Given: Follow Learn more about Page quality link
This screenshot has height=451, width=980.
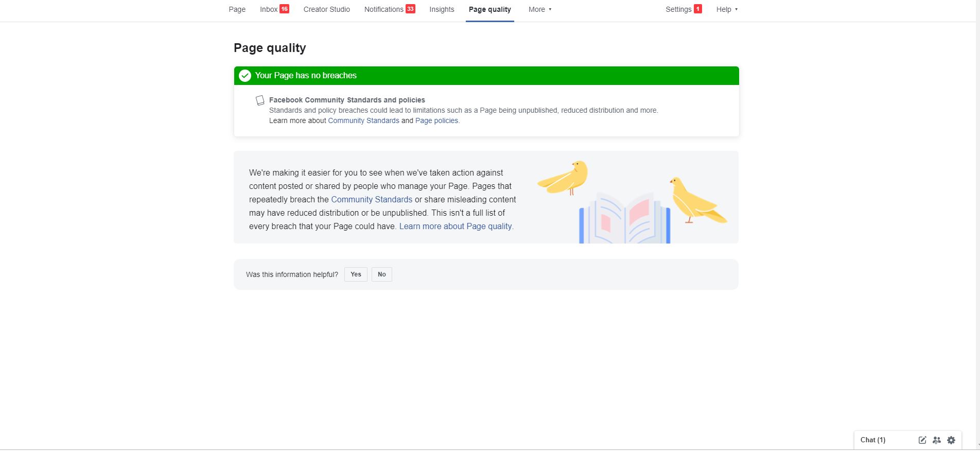Looking at the screenshot, I should [x=456, y=226].
